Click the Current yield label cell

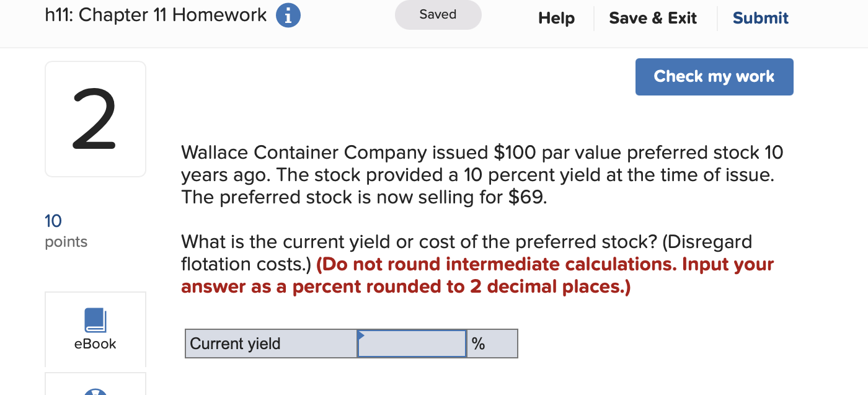point(271,344)
